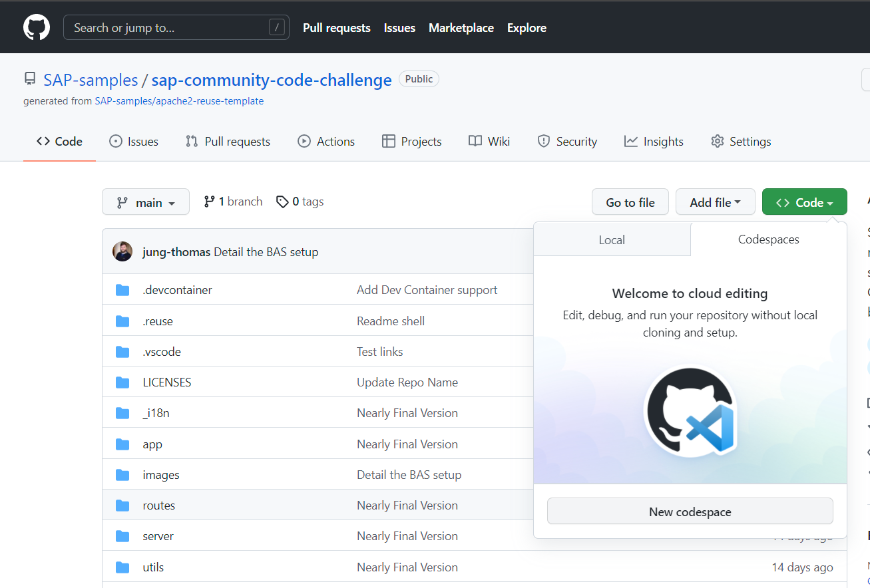Image resolution: width=870 pixels, height=588 pixels.
Task: Open the .vscode folder
Action: tap(162, 352)
